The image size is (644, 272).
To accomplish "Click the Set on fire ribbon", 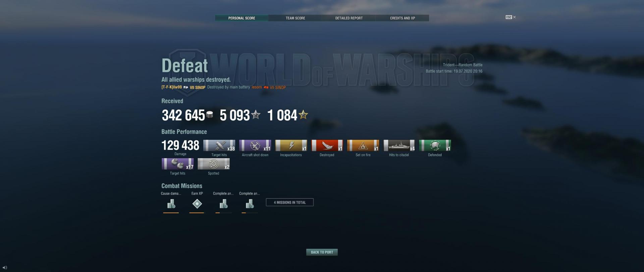I will [363, 145].
